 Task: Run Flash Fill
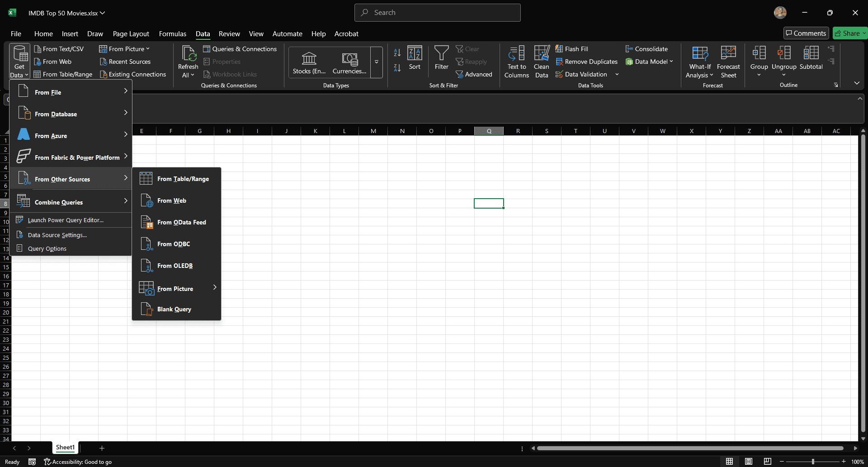572,49
